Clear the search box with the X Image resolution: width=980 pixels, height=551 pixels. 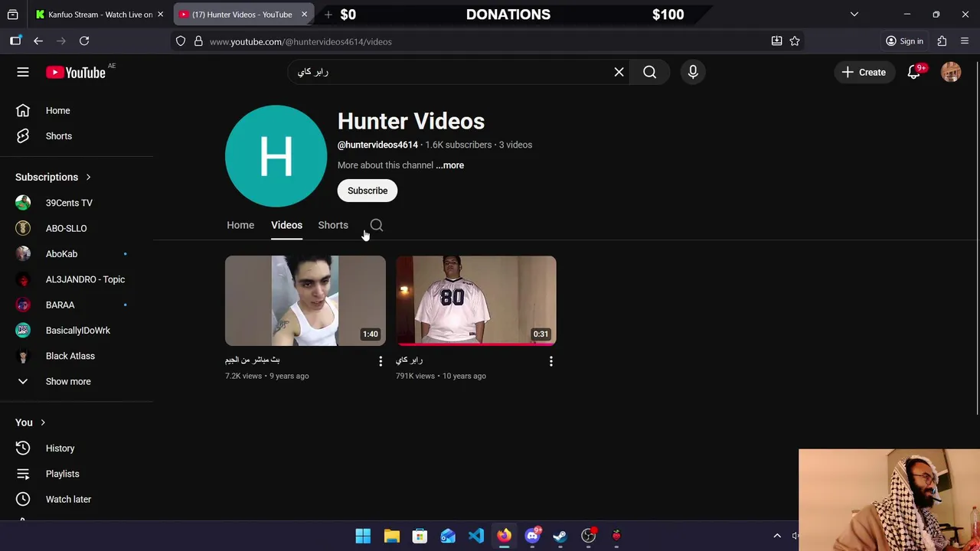tap(619, 72)
